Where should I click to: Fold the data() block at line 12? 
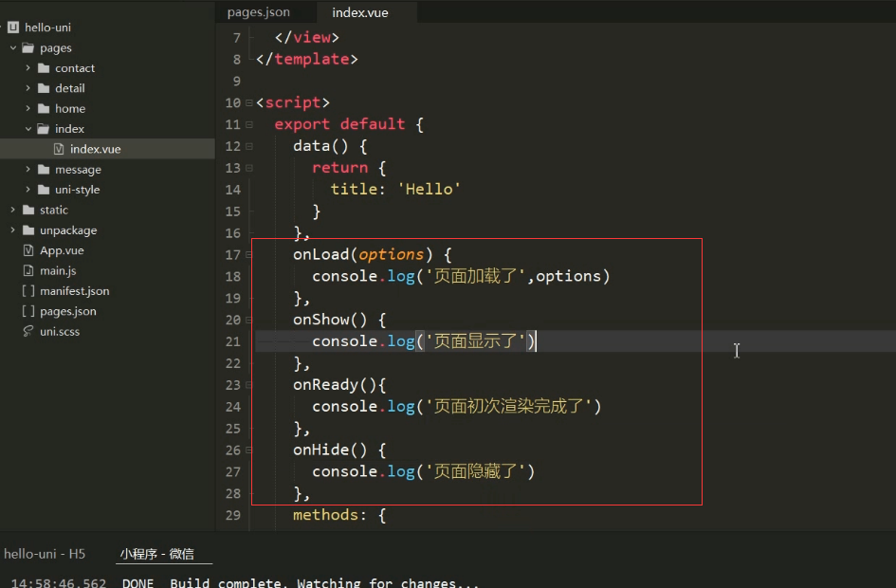tap(249, 146)
